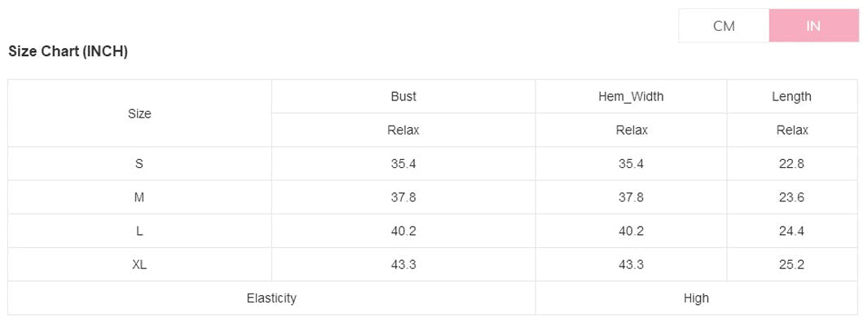This screenshot has height=327, width=868.
Task: Click the High elasticity value
Action: [x=696, y=298]
